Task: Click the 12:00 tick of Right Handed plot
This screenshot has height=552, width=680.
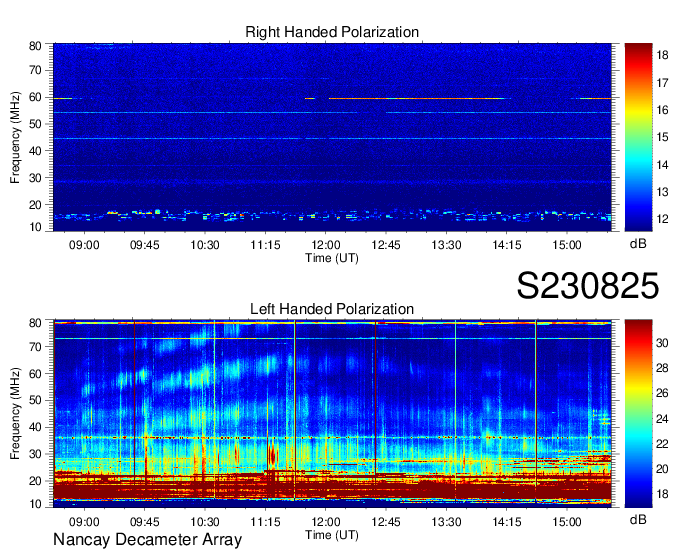Action: (325, 245)
